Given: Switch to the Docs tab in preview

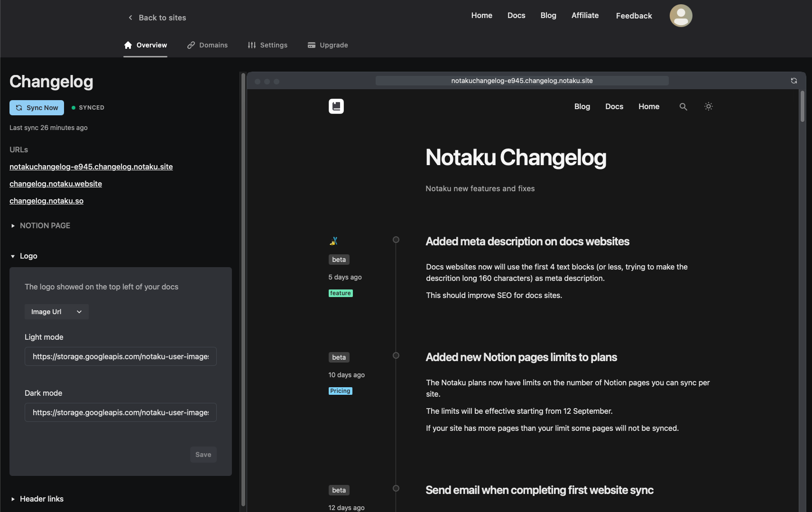Looking at the screenshot, I should [x=614, y=106].
